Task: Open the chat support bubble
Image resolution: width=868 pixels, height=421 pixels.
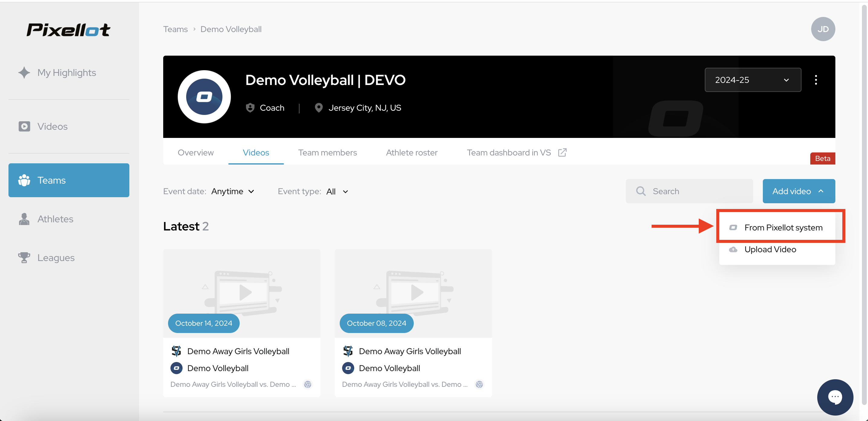Action: pyautogui.click(x=835, y=397)
